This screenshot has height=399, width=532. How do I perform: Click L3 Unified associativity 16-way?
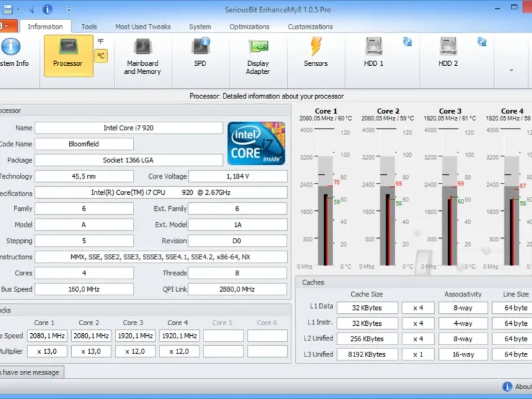[x=463, y=354]
